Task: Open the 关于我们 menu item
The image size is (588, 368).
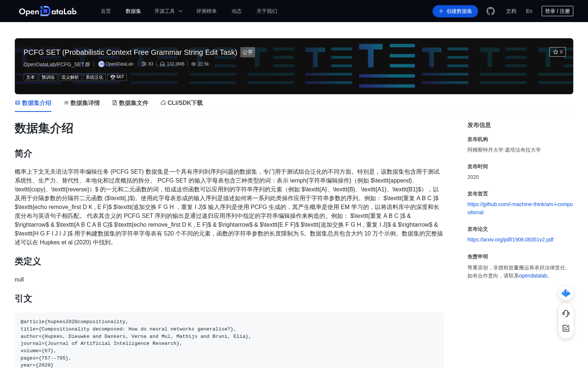Action: (x=267, y=11)
